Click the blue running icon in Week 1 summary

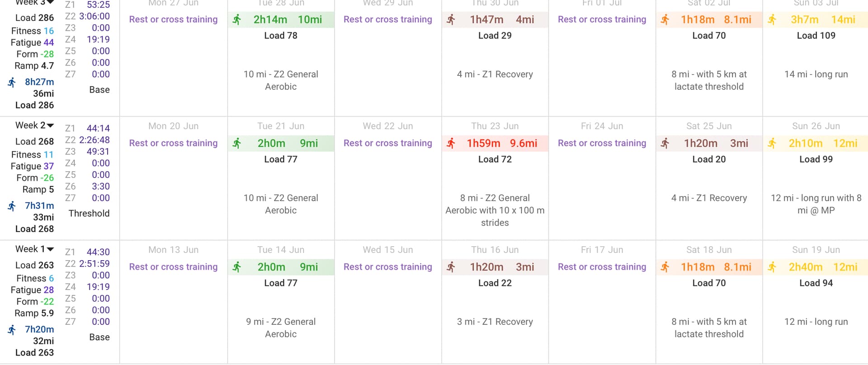pyautogui.click(x=12, y=330)
